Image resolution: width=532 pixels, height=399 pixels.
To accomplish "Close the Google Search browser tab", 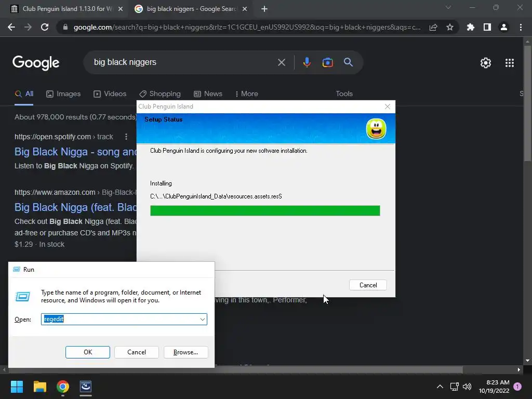I will click(245, 9).
